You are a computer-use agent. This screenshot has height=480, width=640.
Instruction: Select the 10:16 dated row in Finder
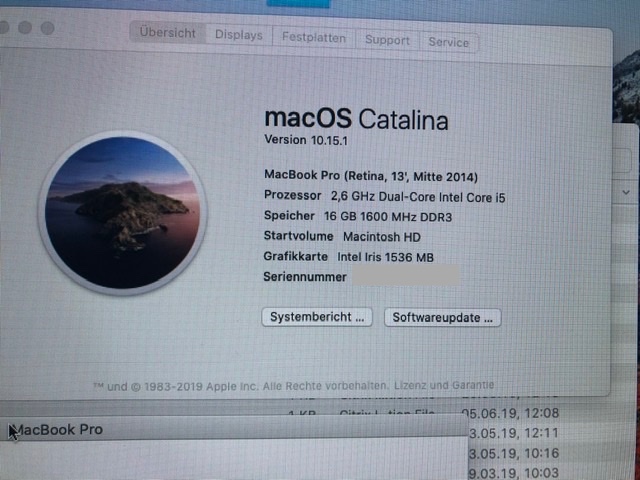coord(513,453)
